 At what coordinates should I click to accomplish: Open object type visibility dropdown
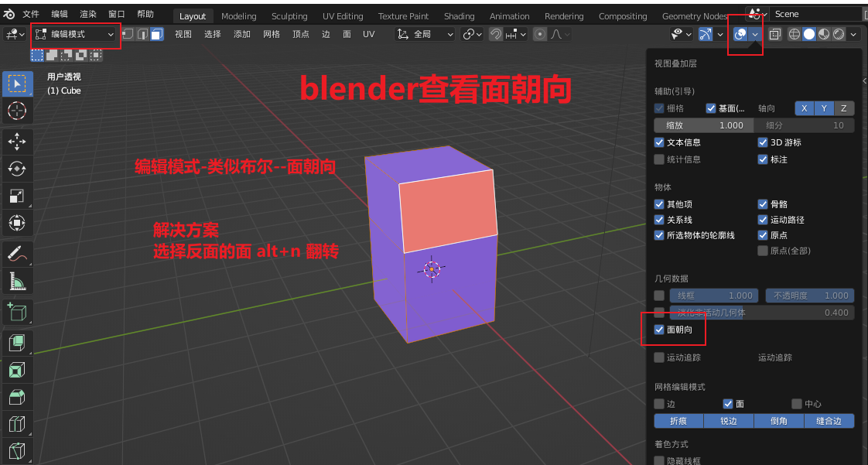682,34
